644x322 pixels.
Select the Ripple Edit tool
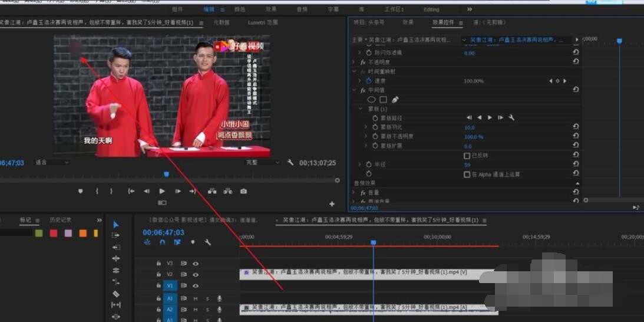(116, 258)
